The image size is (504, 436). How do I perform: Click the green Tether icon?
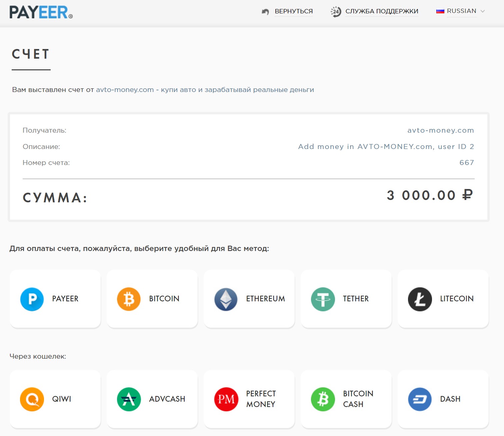(x=323, y=299)
